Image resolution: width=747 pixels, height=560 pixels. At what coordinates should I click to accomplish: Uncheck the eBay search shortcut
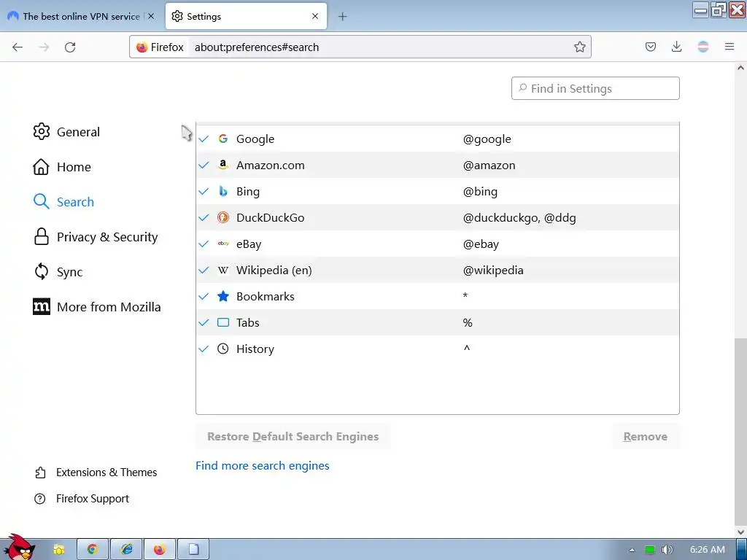(204, 244)
